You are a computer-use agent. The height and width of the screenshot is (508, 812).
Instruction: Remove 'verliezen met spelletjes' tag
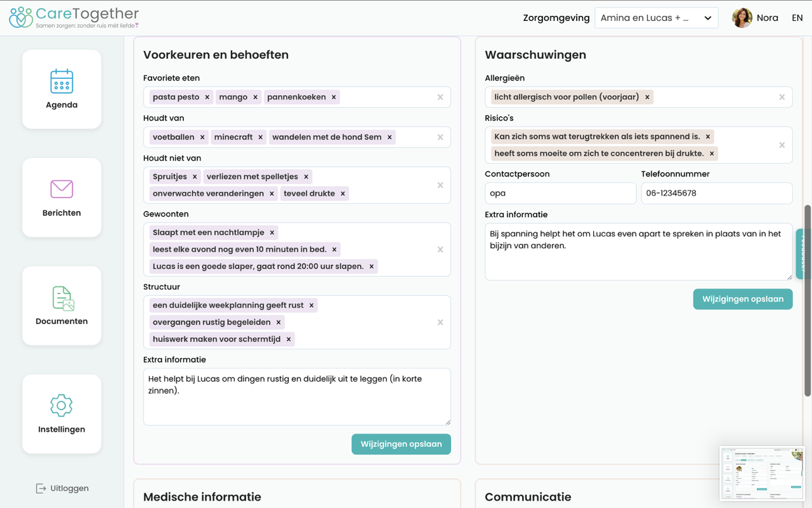point(306,177)
